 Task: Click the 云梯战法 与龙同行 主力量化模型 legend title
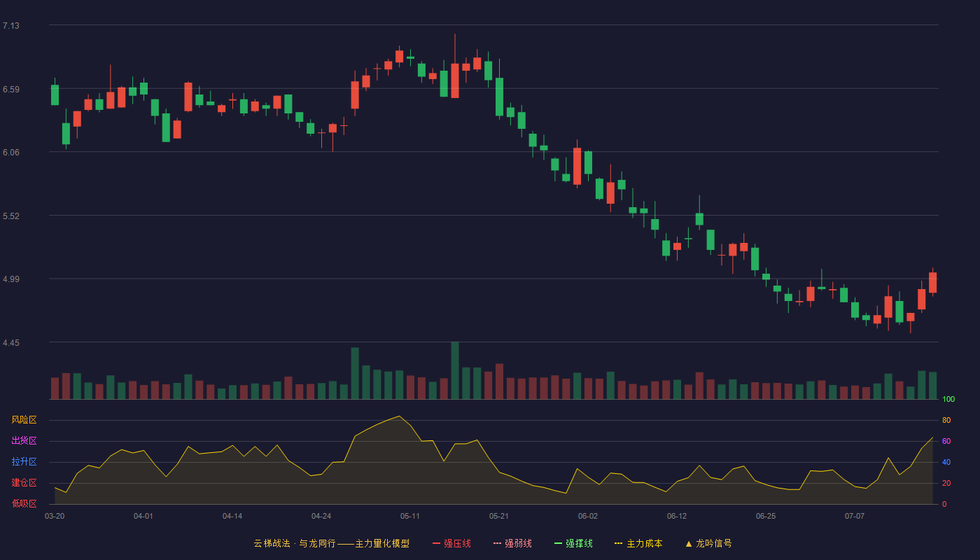[x=331, y=543]
